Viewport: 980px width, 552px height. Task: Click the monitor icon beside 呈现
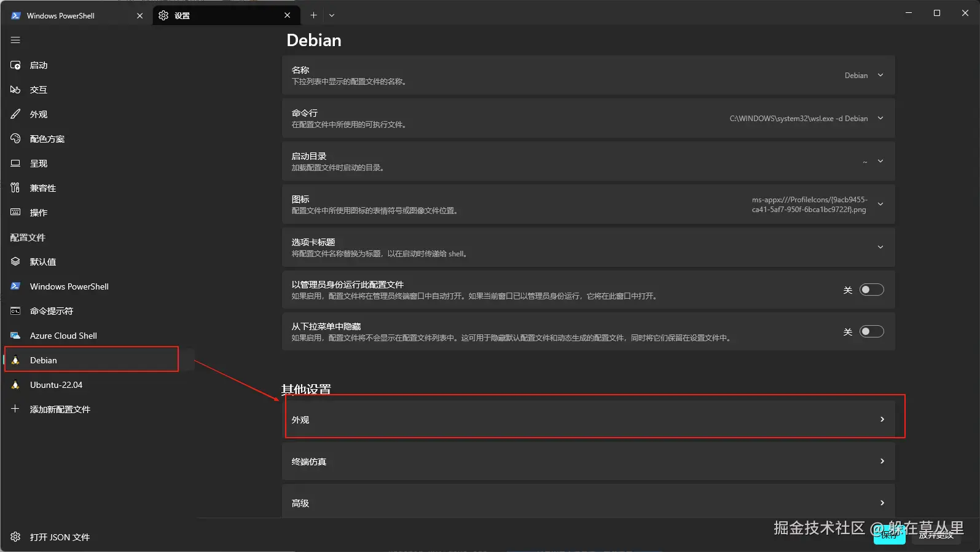tap(15, 164)
